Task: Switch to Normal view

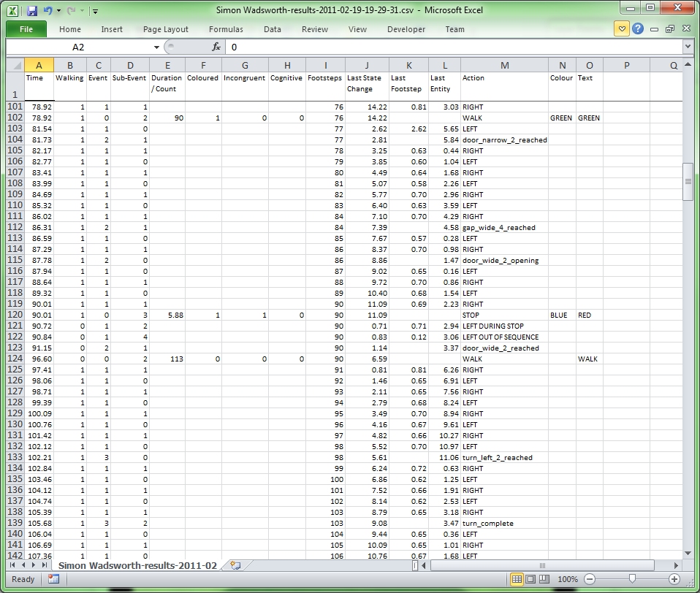Action: (x=517, y=579)
